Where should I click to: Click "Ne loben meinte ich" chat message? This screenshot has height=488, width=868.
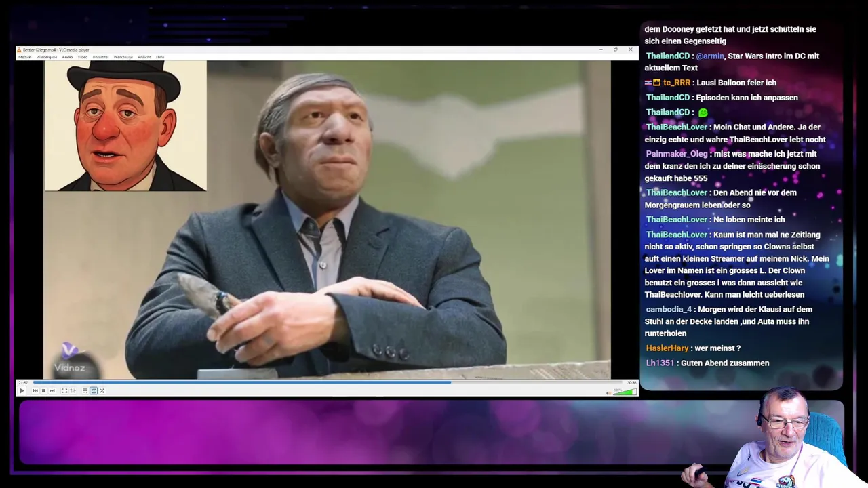click(x=749, y=220)
